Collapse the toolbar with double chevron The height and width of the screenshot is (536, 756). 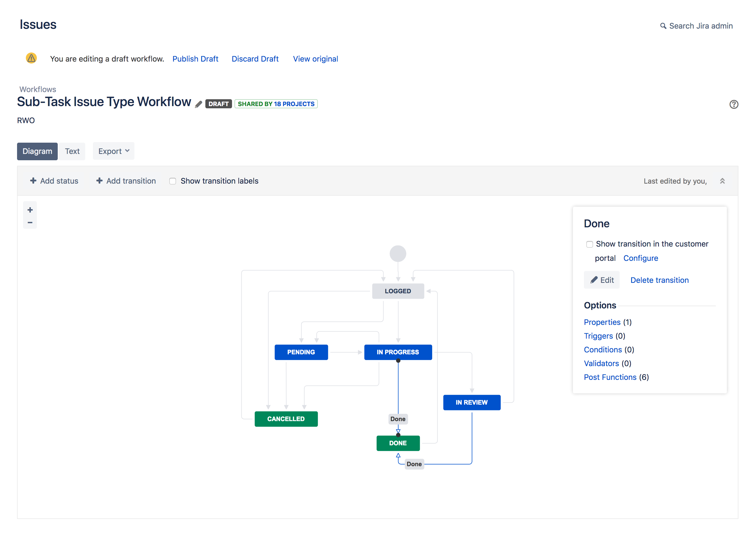(722, 181)
